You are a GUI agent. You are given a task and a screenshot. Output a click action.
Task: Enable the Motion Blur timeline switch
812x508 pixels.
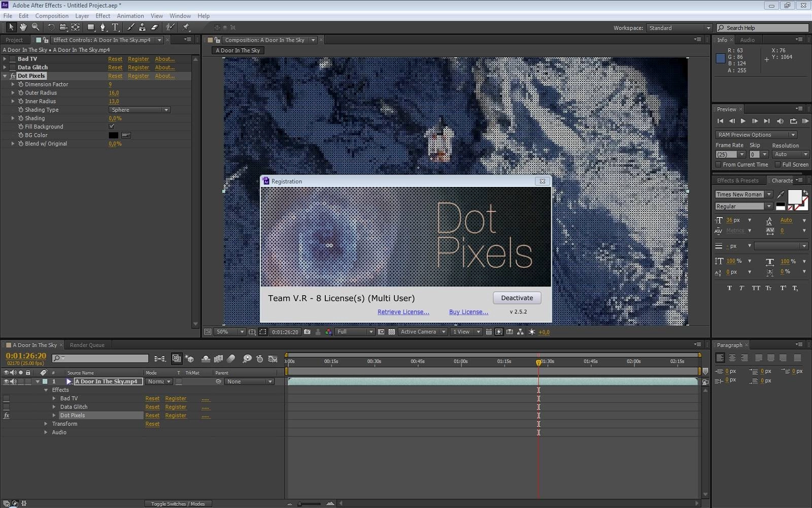231,359
